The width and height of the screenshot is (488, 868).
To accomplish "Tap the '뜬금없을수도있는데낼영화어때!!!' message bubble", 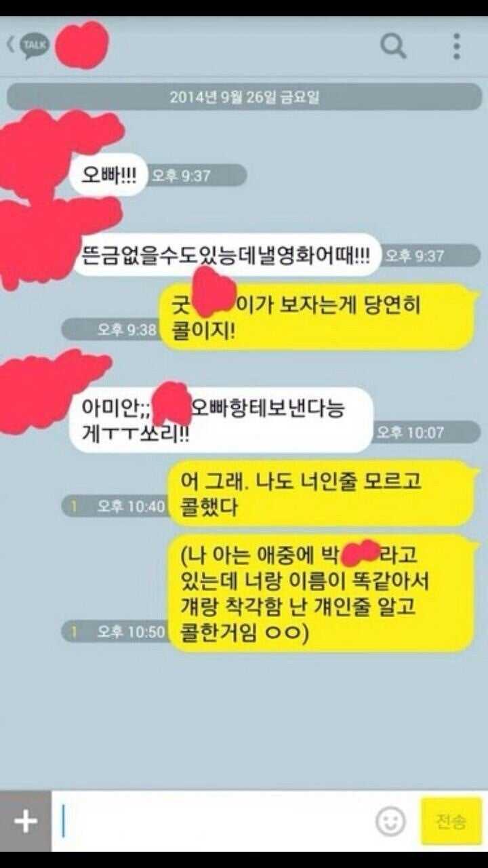I will [226, 256].
